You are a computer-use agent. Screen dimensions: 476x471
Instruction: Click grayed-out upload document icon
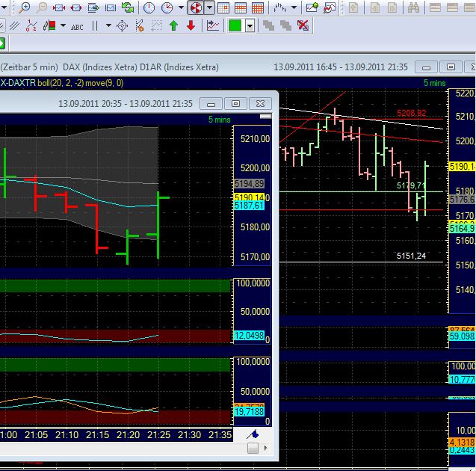click(x=353, y=7)
